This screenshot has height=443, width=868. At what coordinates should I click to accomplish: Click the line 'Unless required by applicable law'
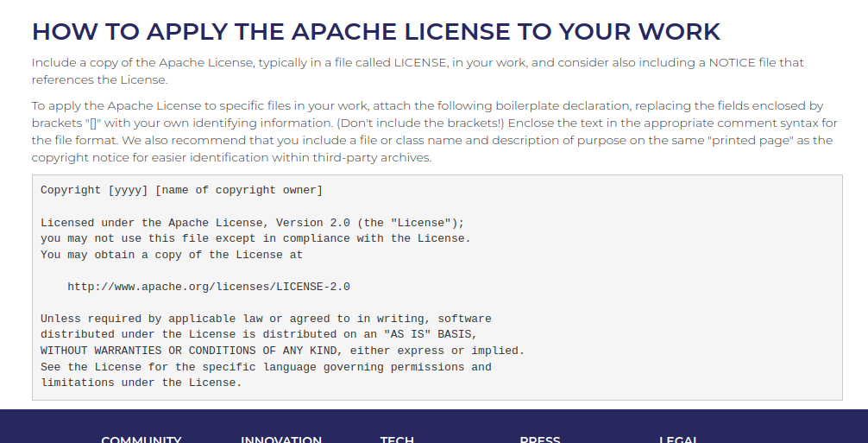pyautogui.click(x=266, y=319)
